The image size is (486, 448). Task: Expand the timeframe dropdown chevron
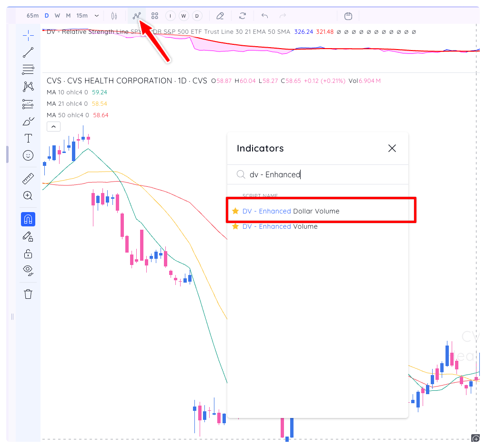pyautogui.click(x=97, y=16)
